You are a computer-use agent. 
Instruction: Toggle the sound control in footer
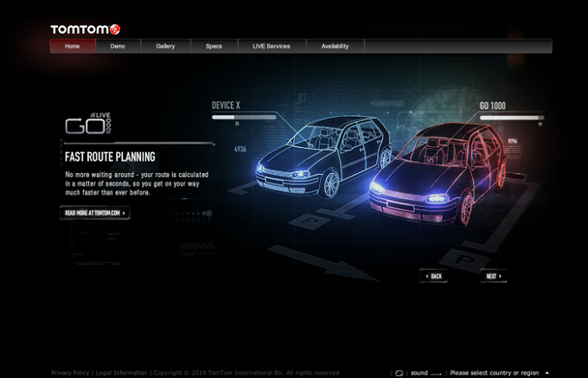click(426, 373)
